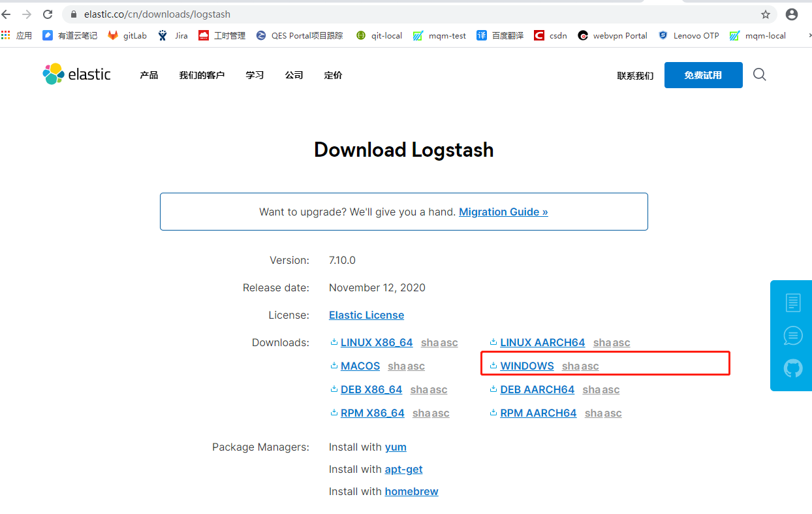Open the 学习 menu
Screen dimensions: 812x514
[255, 75]
